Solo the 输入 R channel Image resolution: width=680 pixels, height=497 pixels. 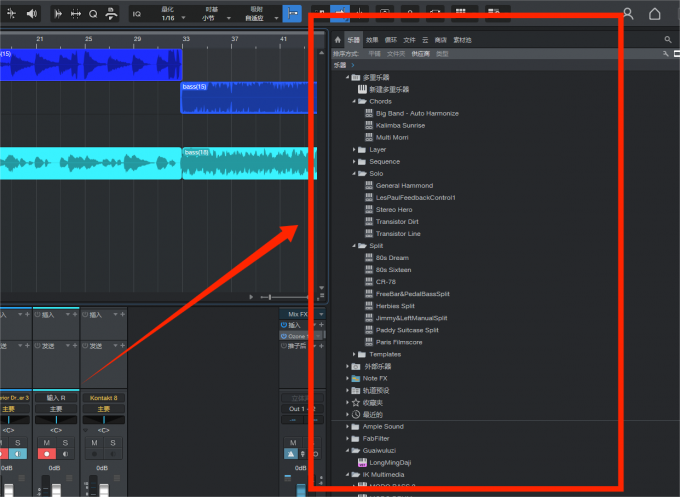point(65,443)
